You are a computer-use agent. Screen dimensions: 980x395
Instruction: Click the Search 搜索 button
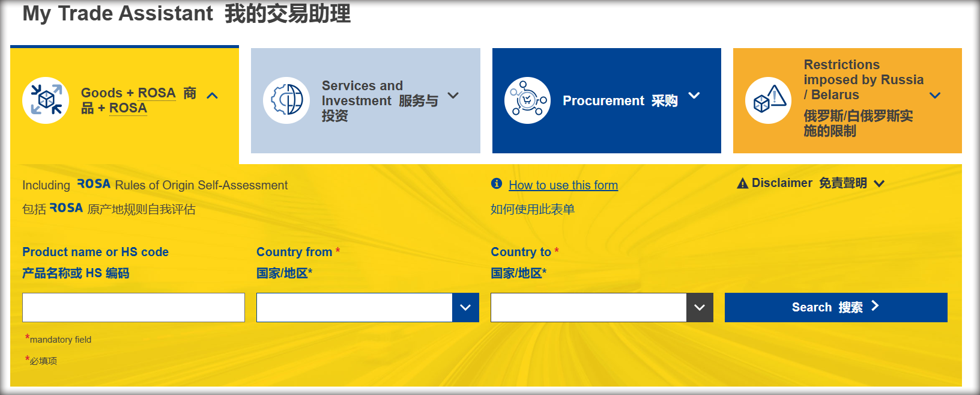click(836, 307)
